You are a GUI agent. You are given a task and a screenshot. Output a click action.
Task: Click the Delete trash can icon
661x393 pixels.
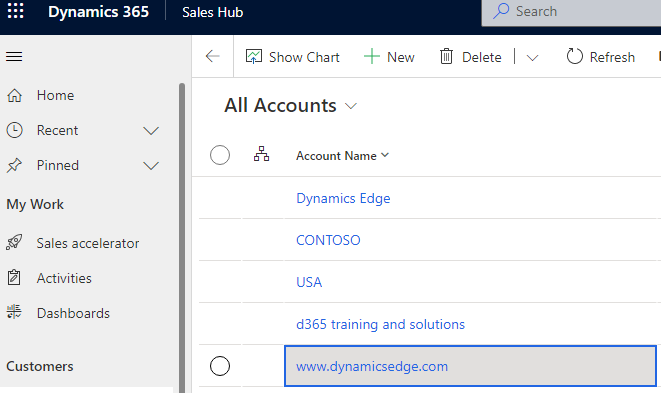(446, 57)
